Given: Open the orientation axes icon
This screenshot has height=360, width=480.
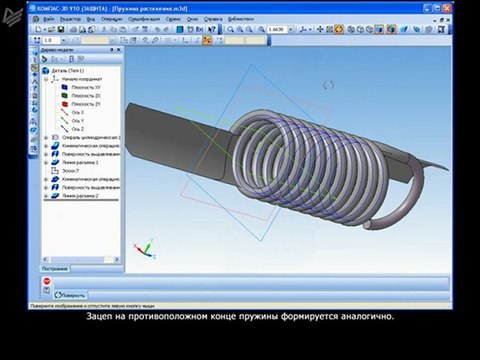Looking at the screenshot, I should coord(303,30).
